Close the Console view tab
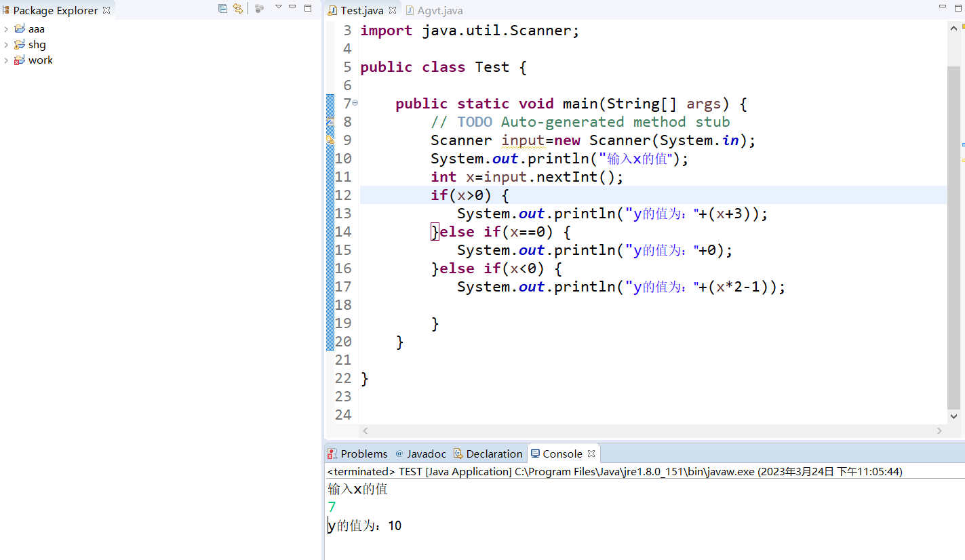The height and width of the screenshot is (560, 965). pos(591,454)
